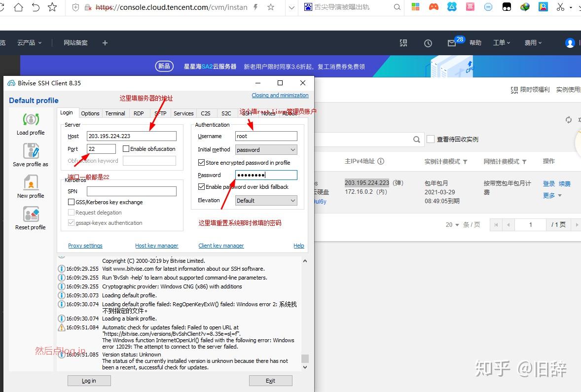Click the Save profile as icon
The height and width of the screenshot is (392, 581).
click(x=31, y=151)
